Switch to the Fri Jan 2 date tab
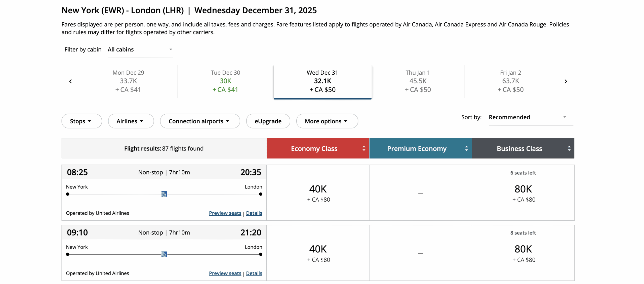 [510, 81]
